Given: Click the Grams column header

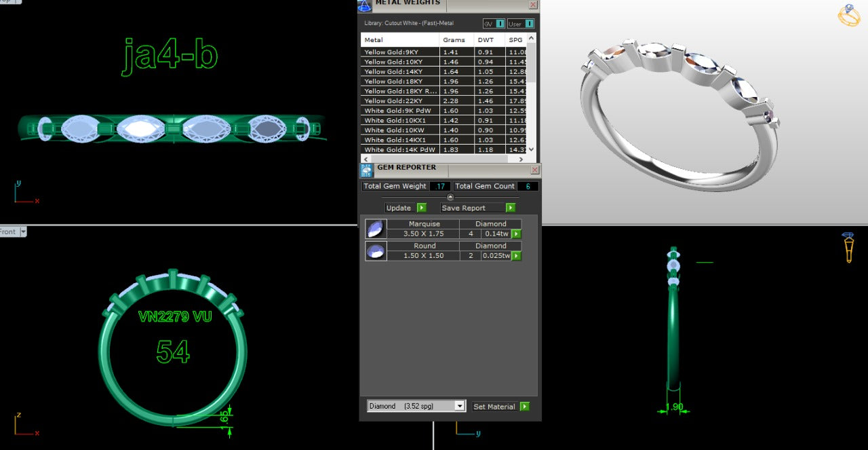Looking at the screenshot, I should pos(456,40).
